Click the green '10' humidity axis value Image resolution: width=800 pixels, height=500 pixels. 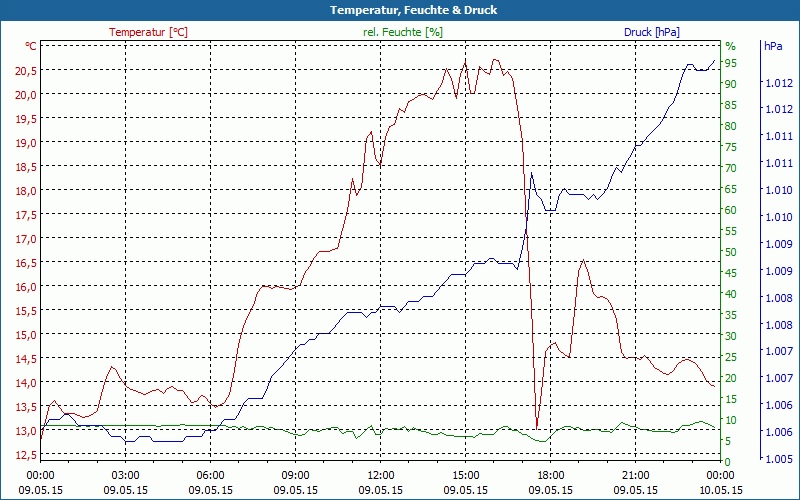tap(731, 420)
